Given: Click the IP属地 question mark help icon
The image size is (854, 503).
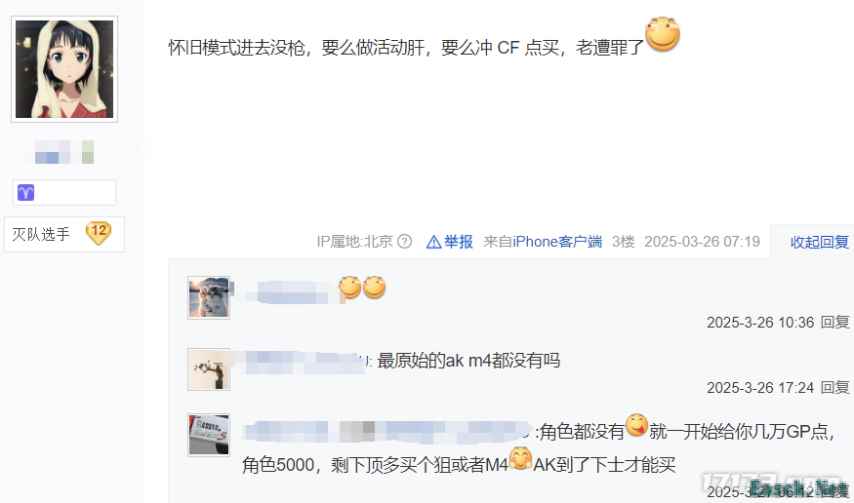Looking at the screenshot, I should coord(404,241).
